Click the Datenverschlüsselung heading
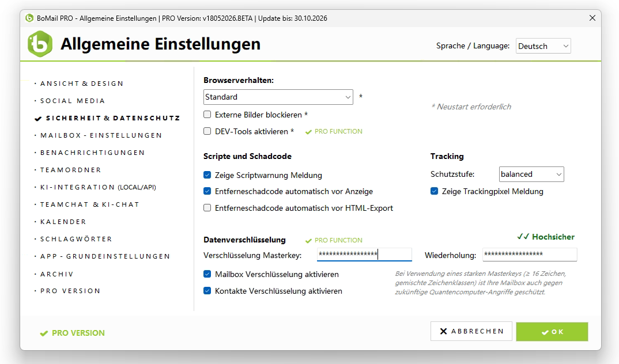619x364 pixels. (x=244, y=240)
